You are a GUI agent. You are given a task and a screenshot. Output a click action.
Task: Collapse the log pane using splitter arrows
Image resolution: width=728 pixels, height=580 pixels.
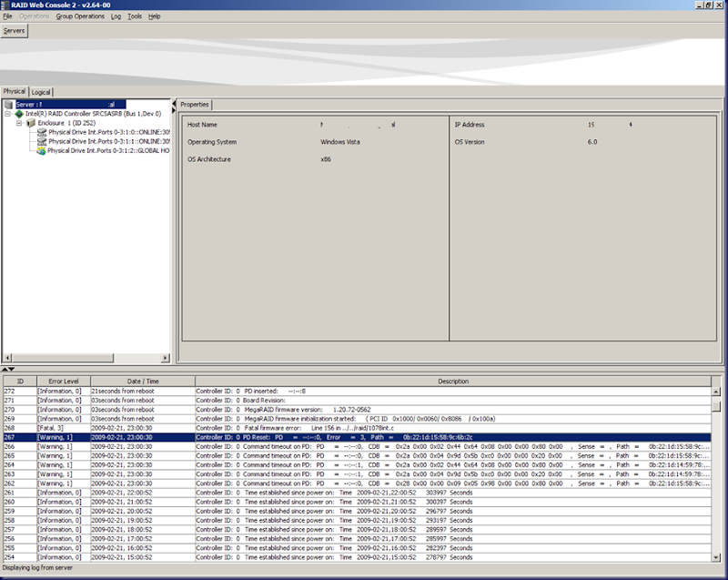point(10,369)
